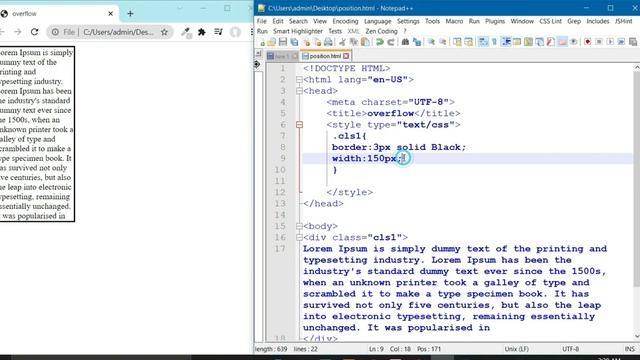Toggle the Monitoring eye icon
This screenshot has height=360, width=640.
573,42
